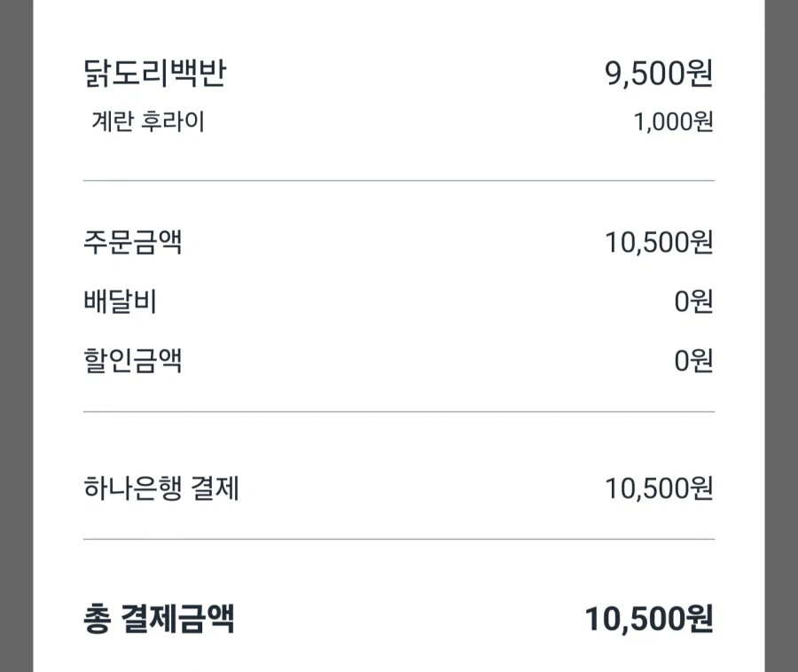The height and width of the screenshot is (672, 798).
Task: Click the divider line above 총 결제금액
Action: (399, 538)
